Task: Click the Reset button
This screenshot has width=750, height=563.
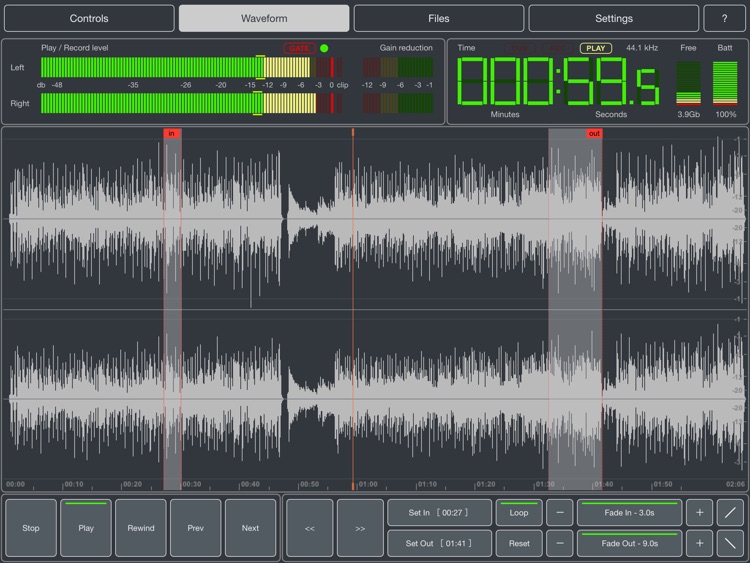Action: (519, 543)
